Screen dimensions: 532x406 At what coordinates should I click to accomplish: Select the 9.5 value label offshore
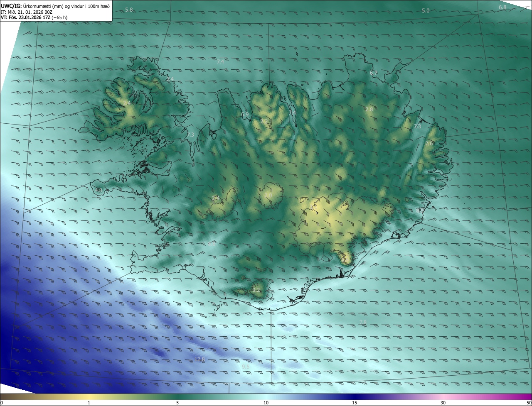[x=246, y=367]
